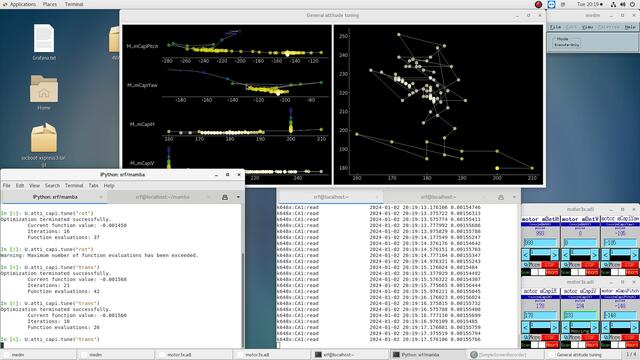Open the Terminal app menu in top bar
This screenshot has width=640, height=360.
pos(74,4)
